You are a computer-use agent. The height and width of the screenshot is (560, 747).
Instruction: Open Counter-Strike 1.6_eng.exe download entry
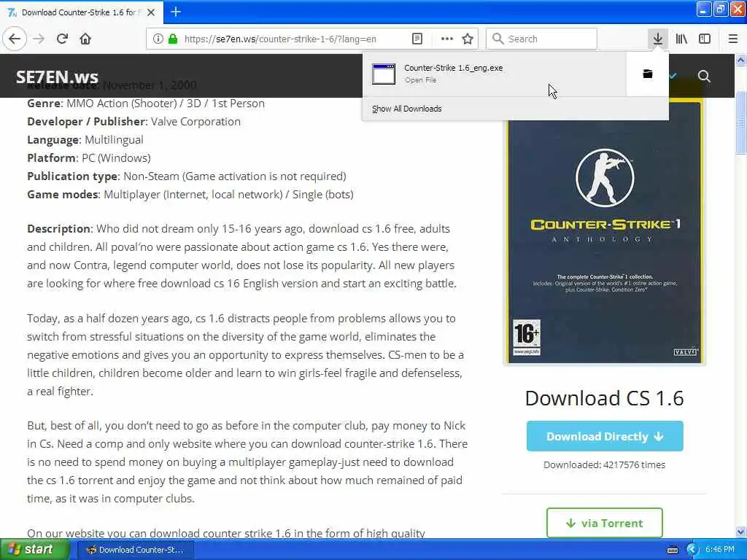494,74
